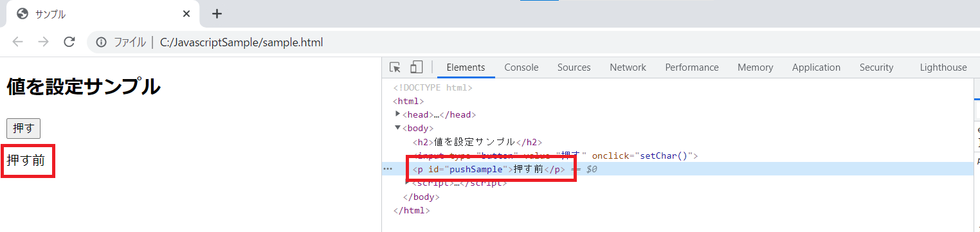This screenshot has height=232, width=980.
Task: Click the 押す button on the page
Action: tap(24, 129)
